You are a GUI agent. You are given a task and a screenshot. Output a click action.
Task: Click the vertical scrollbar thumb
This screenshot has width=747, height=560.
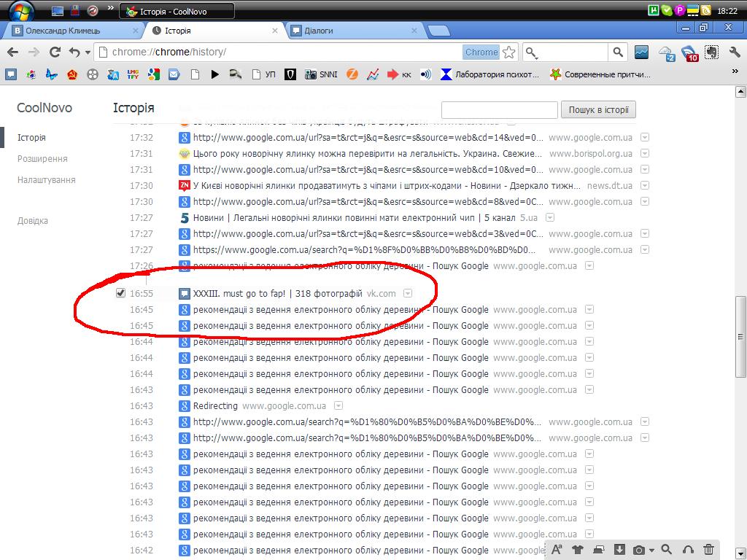pyautogui.click(x=740, y=336)
